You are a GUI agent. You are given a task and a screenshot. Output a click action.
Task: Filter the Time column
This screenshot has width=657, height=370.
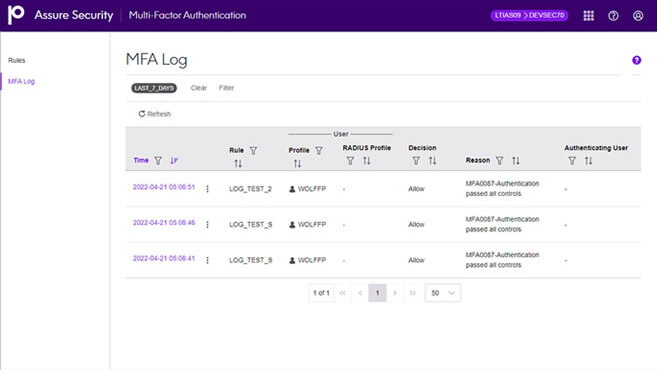[158, 160]
